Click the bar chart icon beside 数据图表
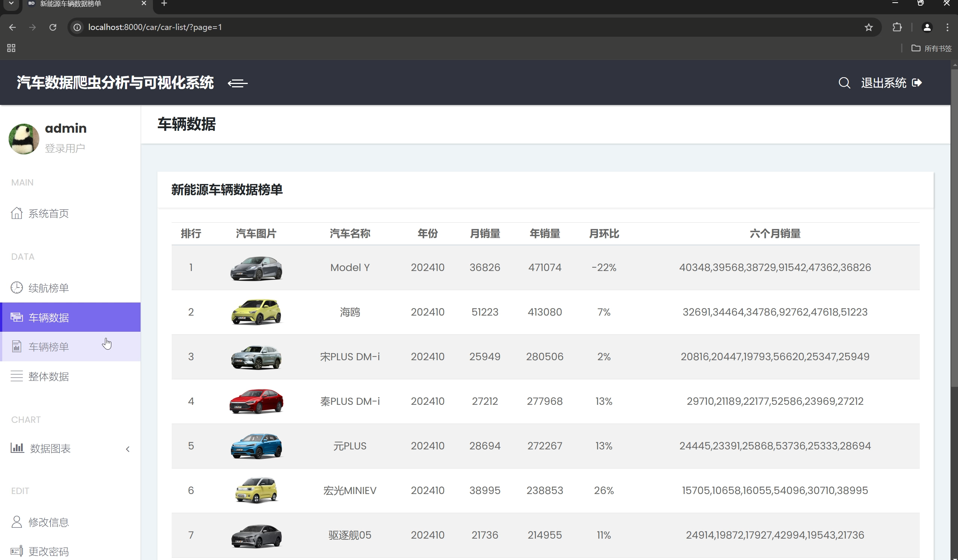 (17, 448)
